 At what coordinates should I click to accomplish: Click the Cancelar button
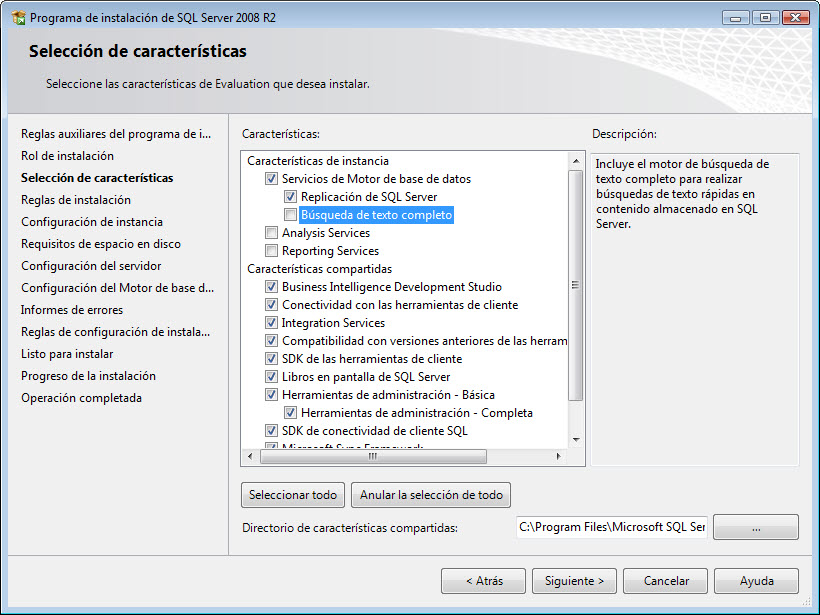click(665, 581)
